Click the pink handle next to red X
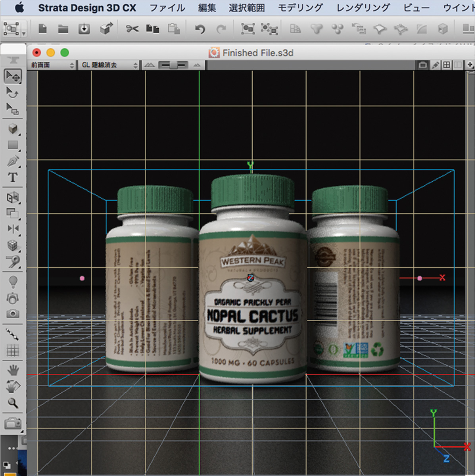The image size is (476, 476). 420,278
